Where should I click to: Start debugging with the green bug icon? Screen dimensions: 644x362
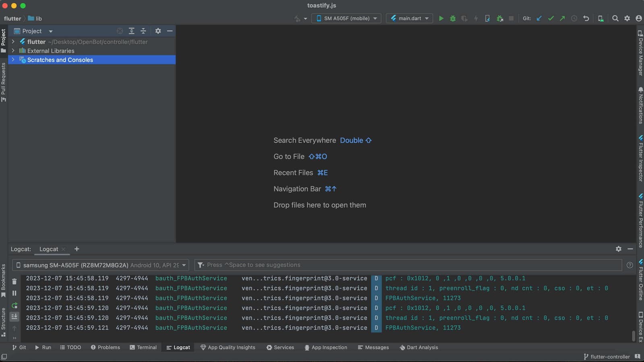453,19
